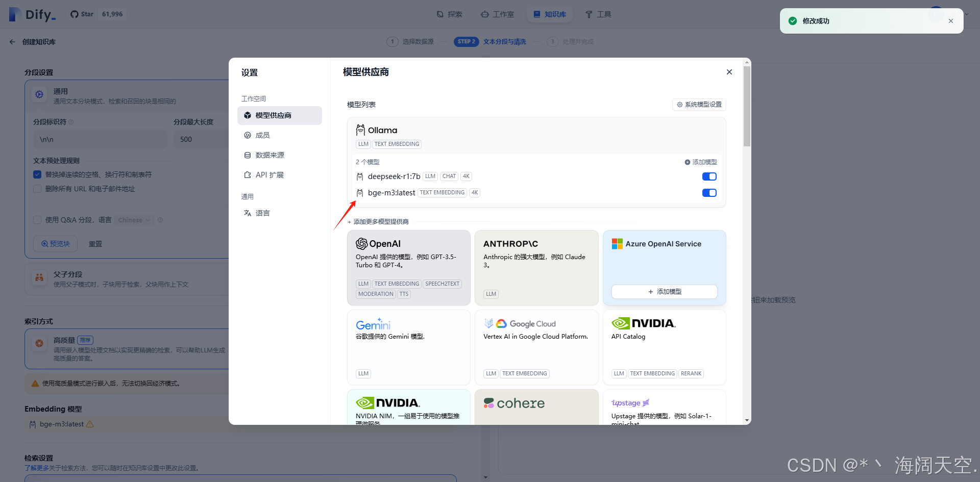The image size is (980, 482).
Task: Click the 重置 button
Action: tap(95, 244)
